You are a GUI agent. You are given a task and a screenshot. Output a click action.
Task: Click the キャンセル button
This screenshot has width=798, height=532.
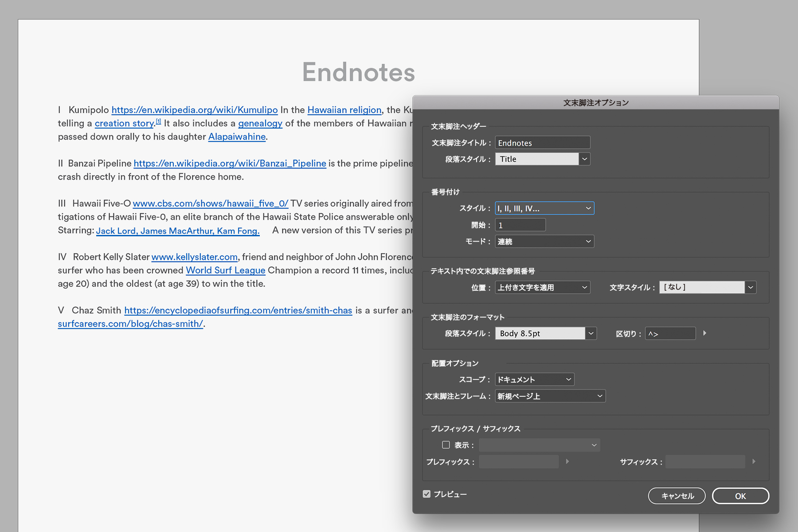pyautogui.click(x=677, y=496)
